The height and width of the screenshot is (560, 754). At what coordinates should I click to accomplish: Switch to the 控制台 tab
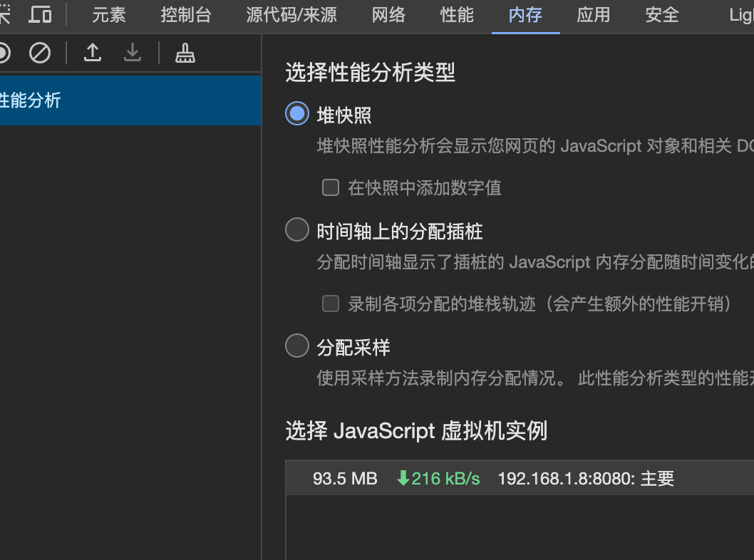pos(185,15)
